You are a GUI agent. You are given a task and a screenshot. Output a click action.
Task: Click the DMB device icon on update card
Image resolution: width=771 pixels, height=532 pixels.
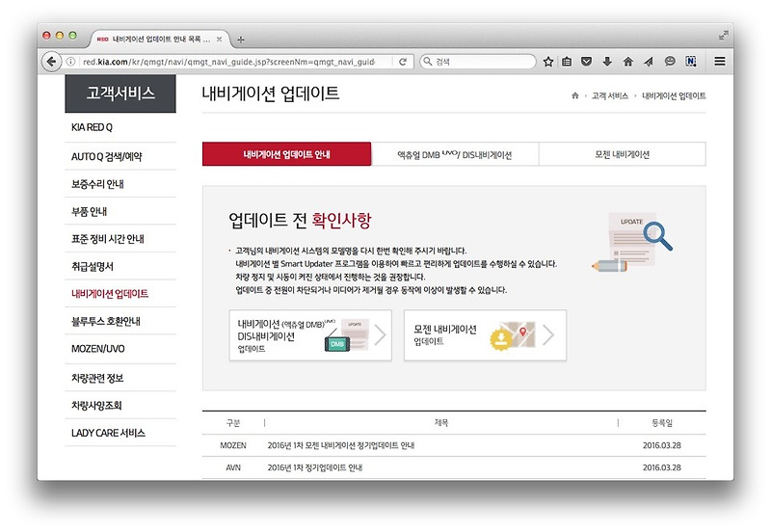337,344
